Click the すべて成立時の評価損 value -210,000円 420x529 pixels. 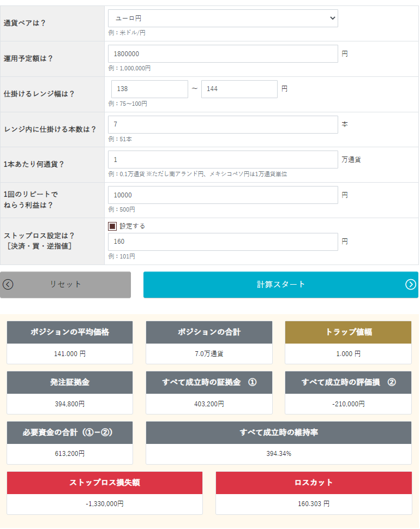(x=348, y=404)
